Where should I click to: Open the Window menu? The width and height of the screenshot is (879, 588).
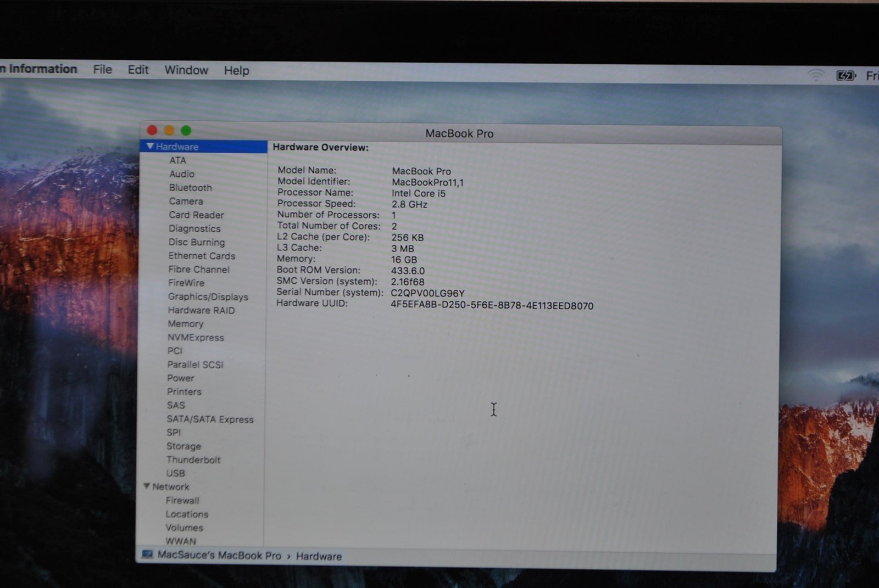tap(186, 70)
